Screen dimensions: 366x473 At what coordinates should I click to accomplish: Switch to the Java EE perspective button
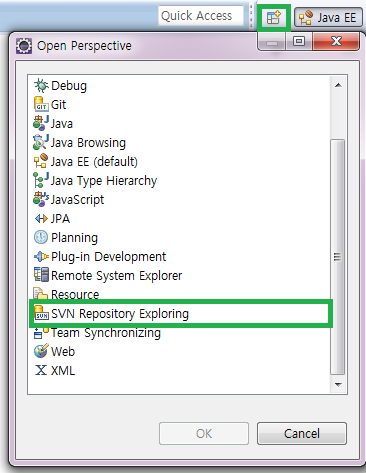(328, 17)
